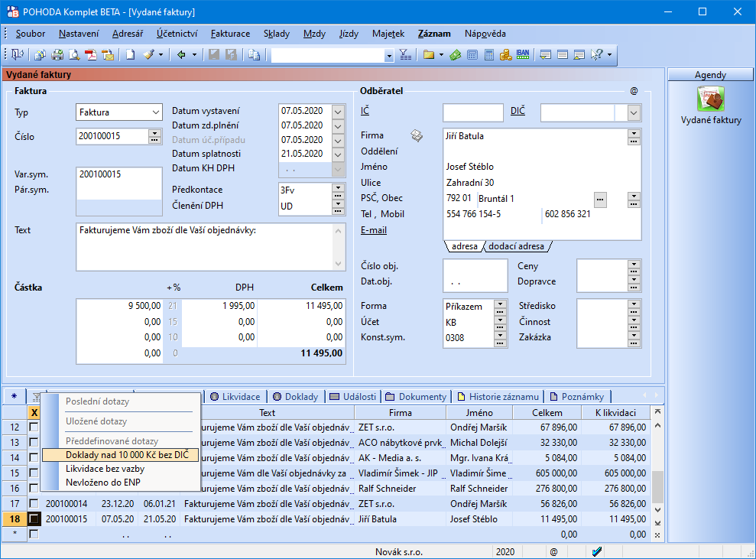Click the filter icon beside search box
Image resolution: width=756 pixels, height=559 pixels.
405,55
